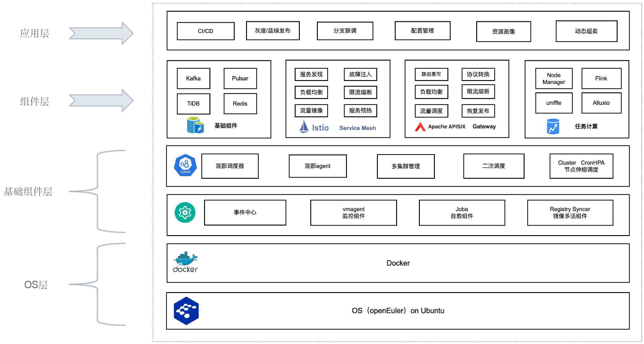Click the Apache APISIX red logo
Viewport: 644px width, 344px height.
coord(420,127)
